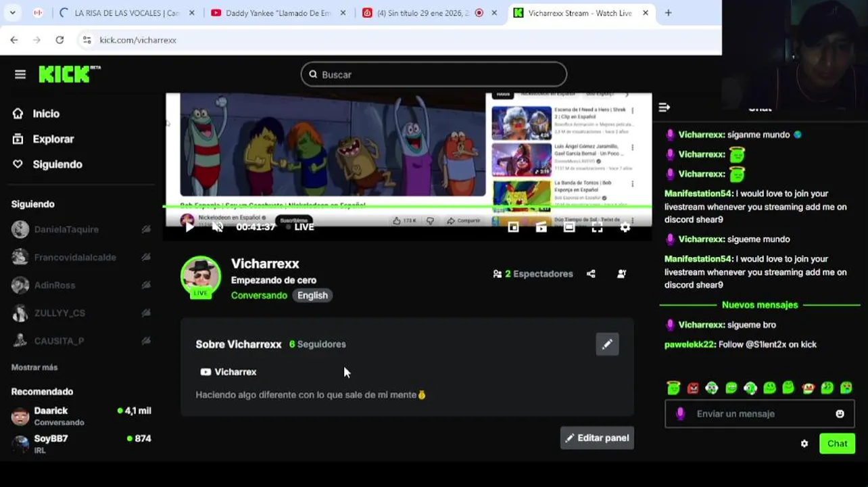Edit the Sobre Vicharrexx section pencil
Viewport: 868px width, 487px height.
[607, 344]
